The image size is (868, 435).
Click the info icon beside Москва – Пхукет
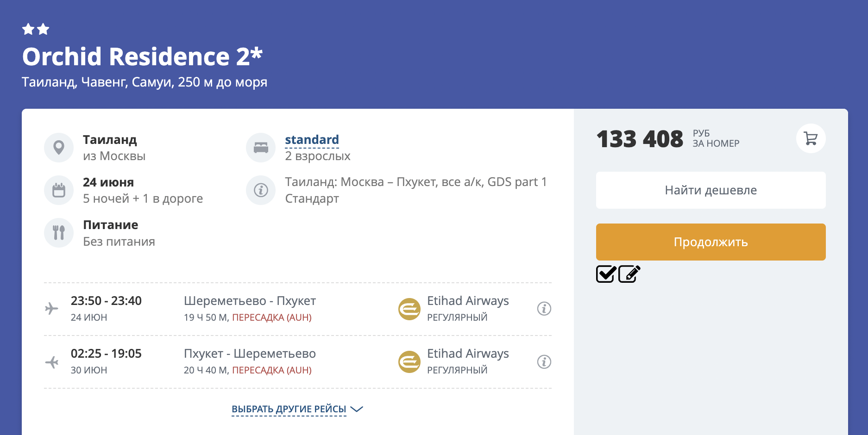[x=261, y=190]
